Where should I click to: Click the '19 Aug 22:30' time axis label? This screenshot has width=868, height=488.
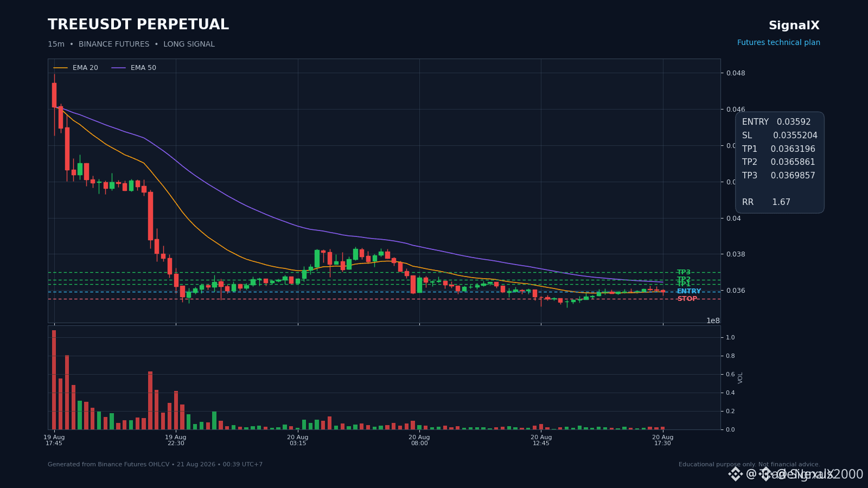coord(176,440)
